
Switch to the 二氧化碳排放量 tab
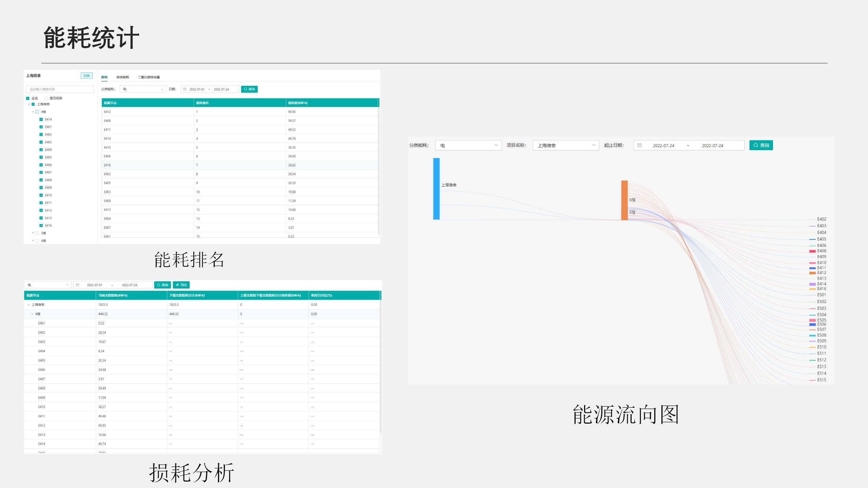[x=149, y=77]
